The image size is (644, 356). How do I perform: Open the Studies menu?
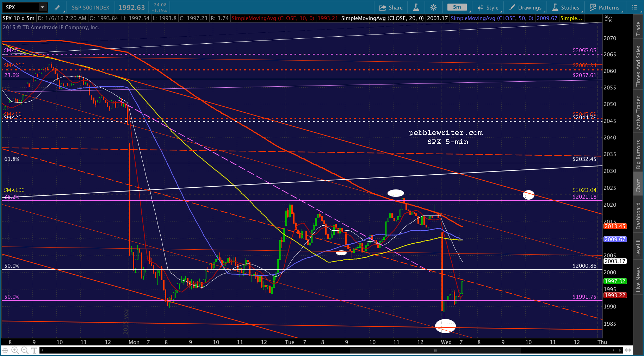point(566,7)
